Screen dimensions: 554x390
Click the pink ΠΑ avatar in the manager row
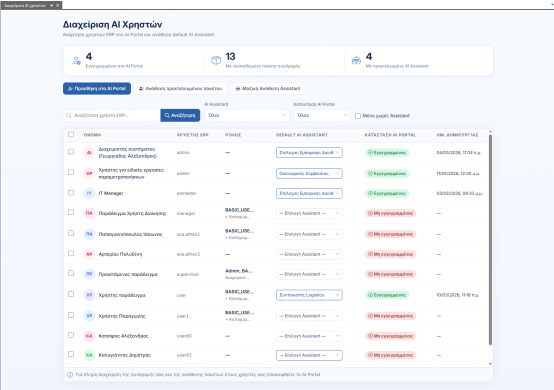(89, 213)
